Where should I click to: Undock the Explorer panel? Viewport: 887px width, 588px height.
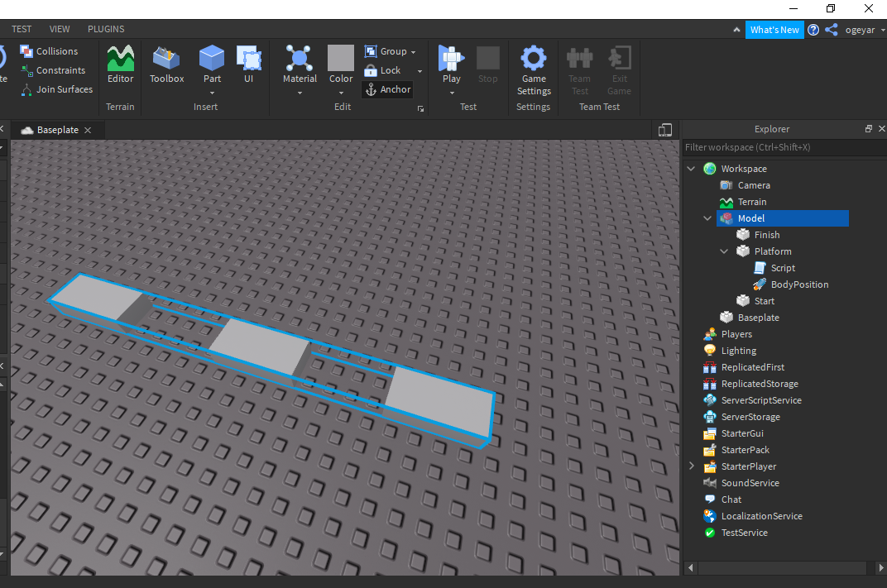(x=868, y=129)
